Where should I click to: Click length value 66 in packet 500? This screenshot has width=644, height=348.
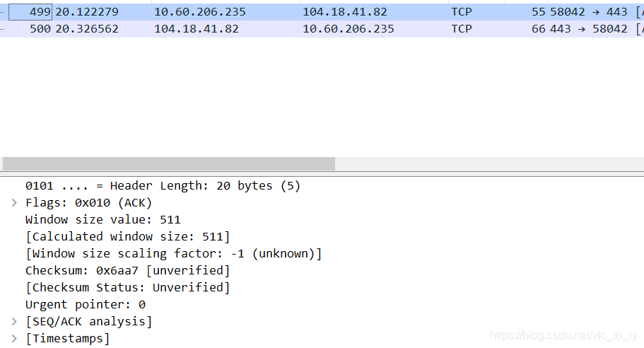pos(539,29)
